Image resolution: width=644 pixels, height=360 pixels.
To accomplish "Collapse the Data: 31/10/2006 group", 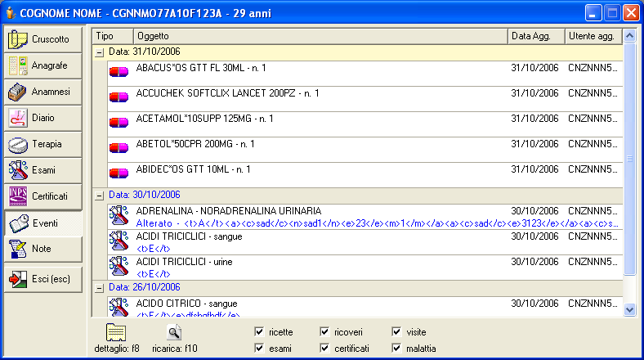I will pos(100,52).
